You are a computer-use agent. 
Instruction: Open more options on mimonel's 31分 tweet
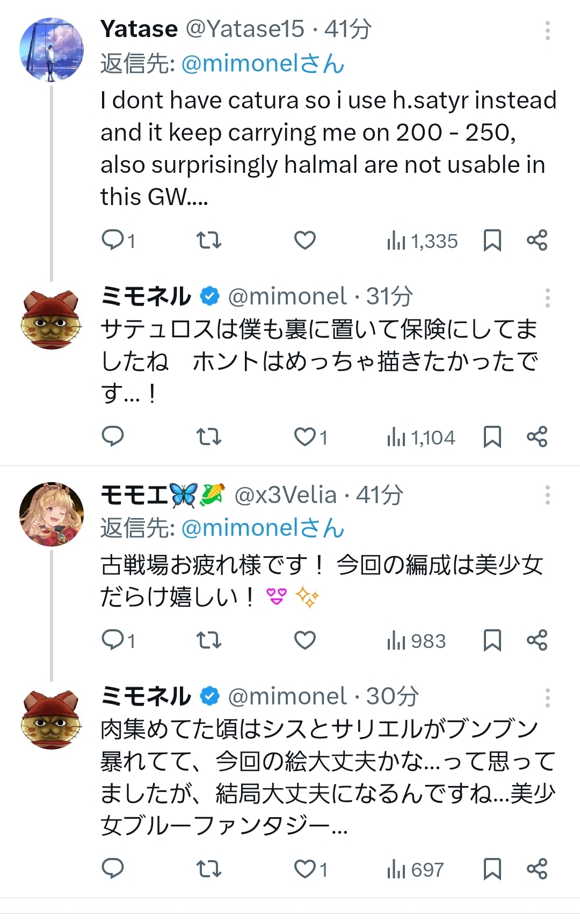pos(547,298)
